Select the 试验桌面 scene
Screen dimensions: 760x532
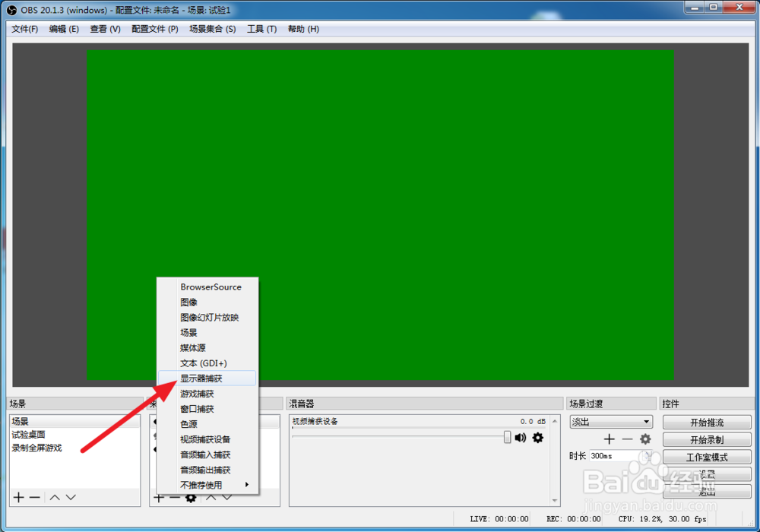(74, 435)
